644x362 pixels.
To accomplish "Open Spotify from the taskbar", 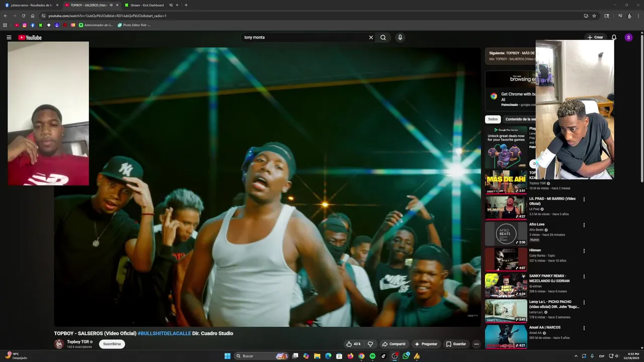I will coord(372,356).
